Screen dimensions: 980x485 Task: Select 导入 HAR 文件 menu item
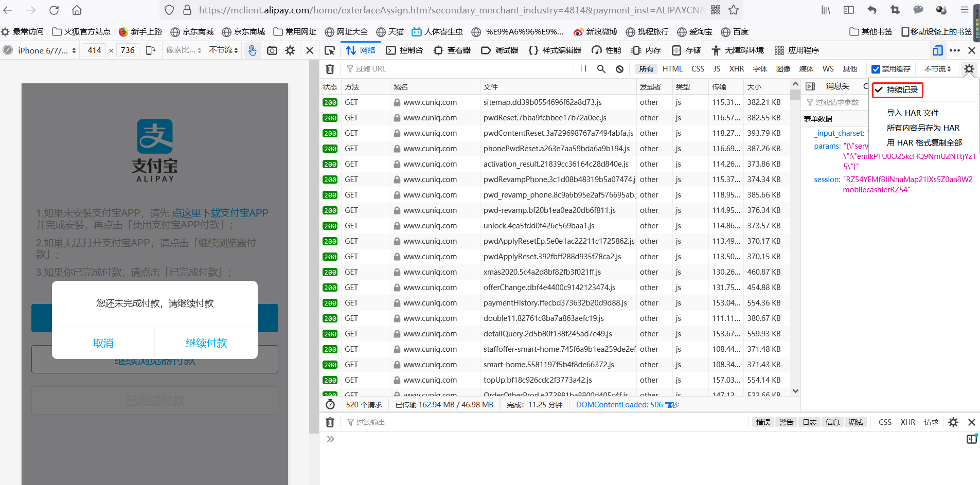pos(913,113)
